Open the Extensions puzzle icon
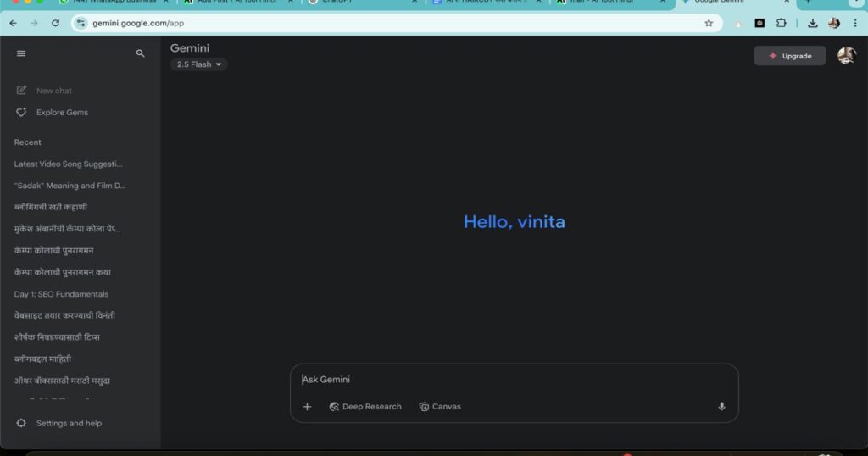The width and height of the screenshot is (868, 456). (781, 23)
